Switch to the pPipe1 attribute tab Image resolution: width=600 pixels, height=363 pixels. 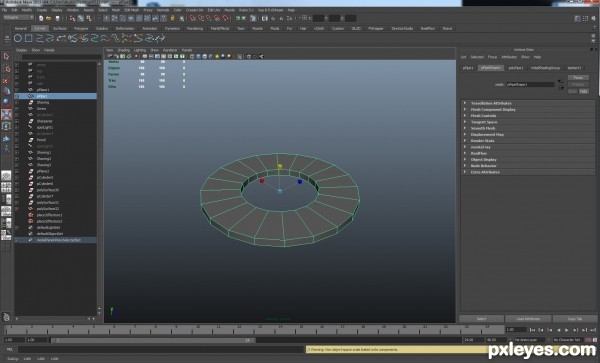468,68
